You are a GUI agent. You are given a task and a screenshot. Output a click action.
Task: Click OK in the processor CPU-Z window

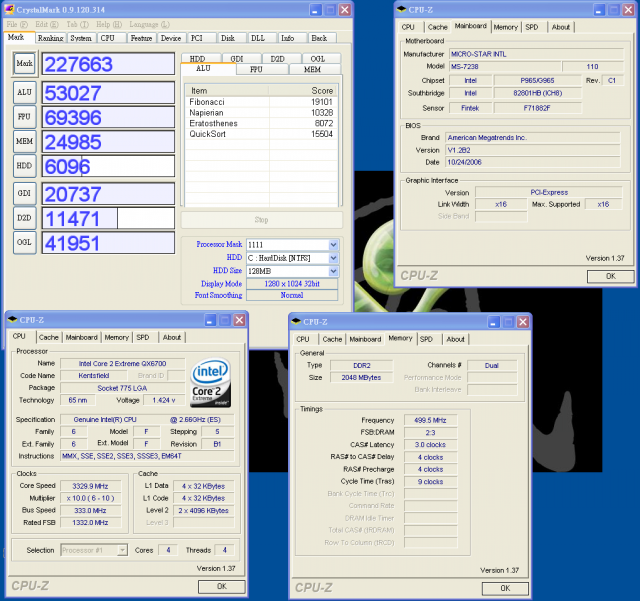coord(222,586)
